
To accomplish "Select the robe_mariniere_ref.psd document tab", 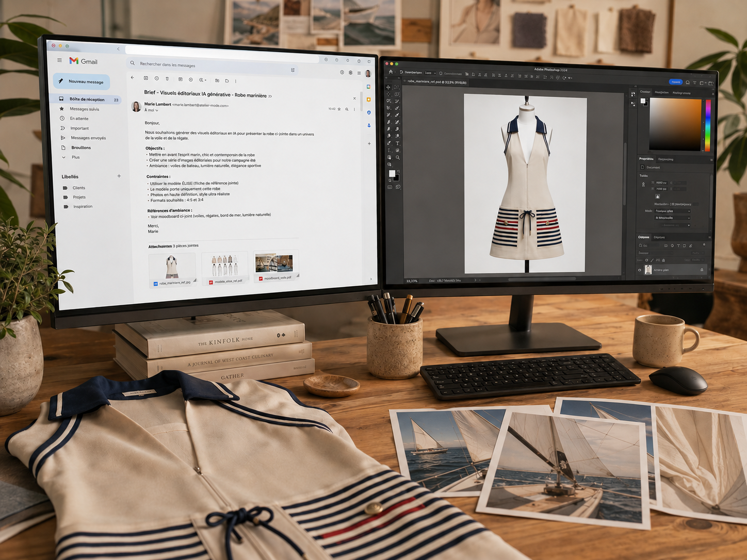I will [436, 82].
